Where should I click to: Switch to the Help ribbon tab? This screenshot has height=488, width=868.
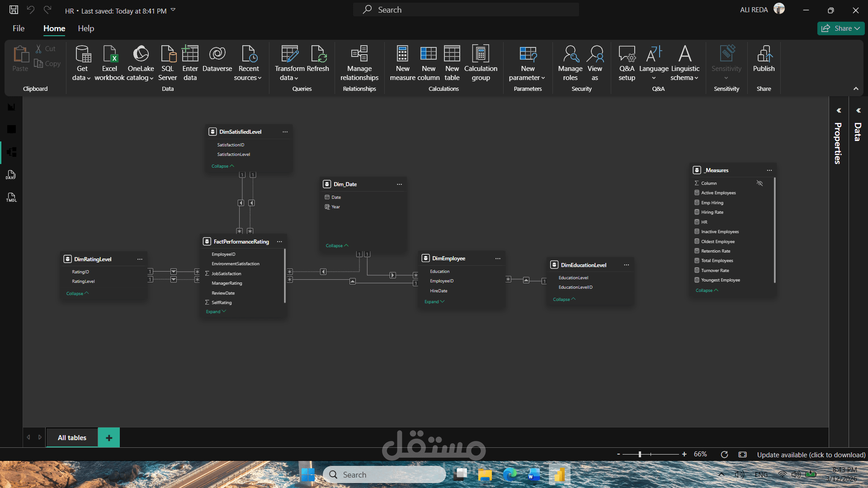click(86, 28)
